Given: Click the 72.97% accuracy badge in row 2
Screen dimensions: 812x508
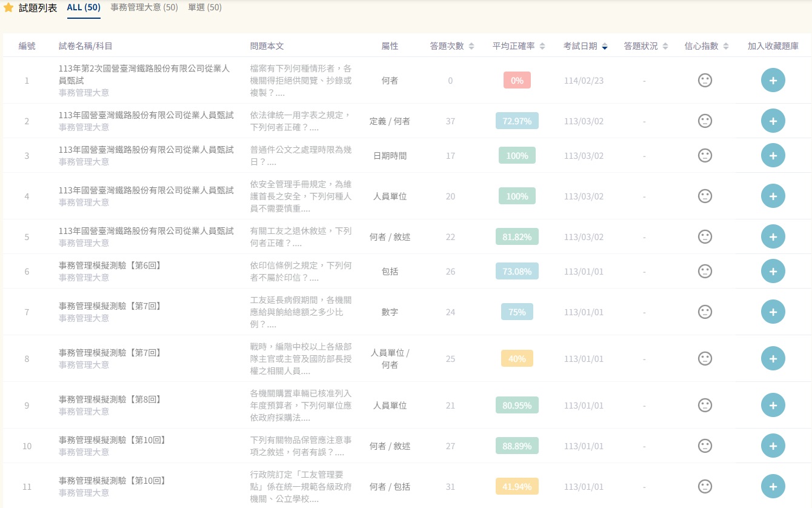Looking at the screenshot, I should (517, 121).
